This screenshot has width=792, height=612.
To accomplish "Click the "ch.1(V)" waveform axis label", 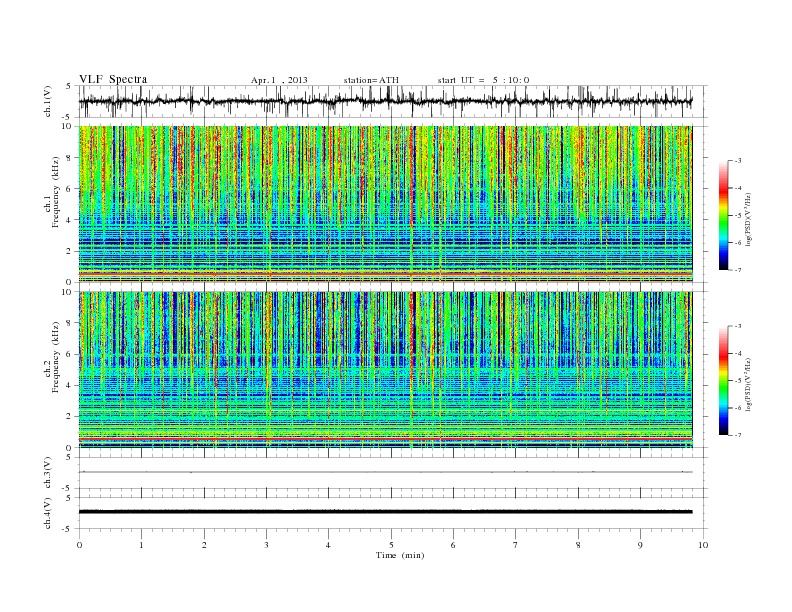I will (48, 101).
